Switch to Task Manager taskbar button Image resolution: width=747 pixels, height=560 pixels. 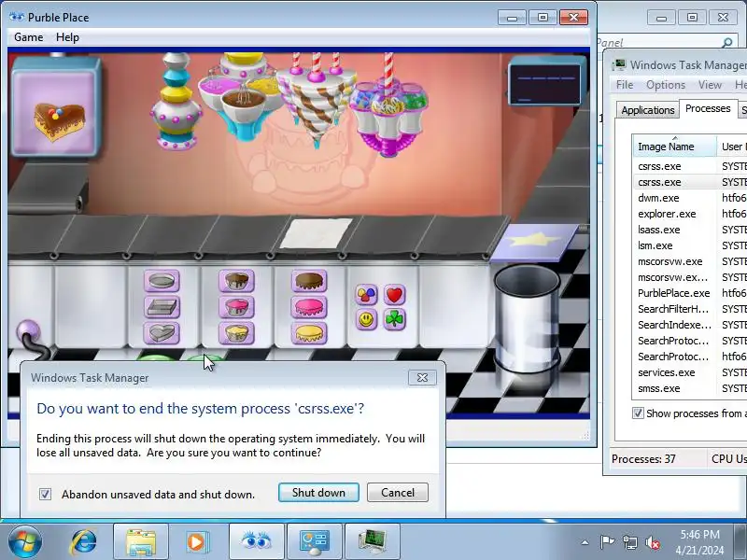click(x=372, y=542)
